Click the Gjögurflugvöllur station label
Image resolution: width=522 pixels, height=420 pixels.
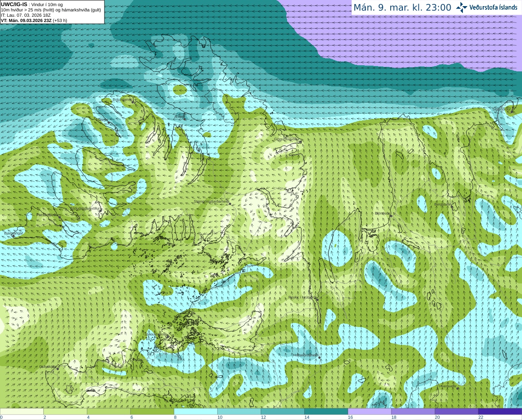point(287,139)
